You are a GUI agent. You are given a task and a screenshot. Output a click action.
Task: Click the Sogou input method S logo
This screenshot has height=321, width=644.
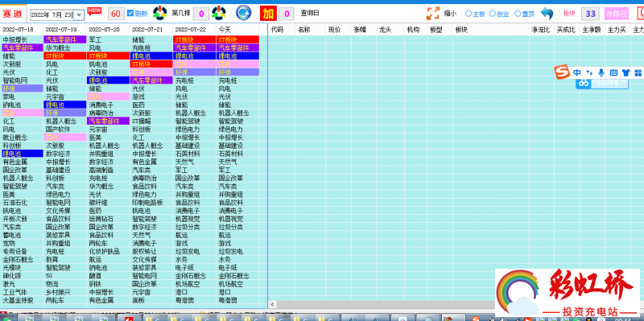click(x=561, y=72)
